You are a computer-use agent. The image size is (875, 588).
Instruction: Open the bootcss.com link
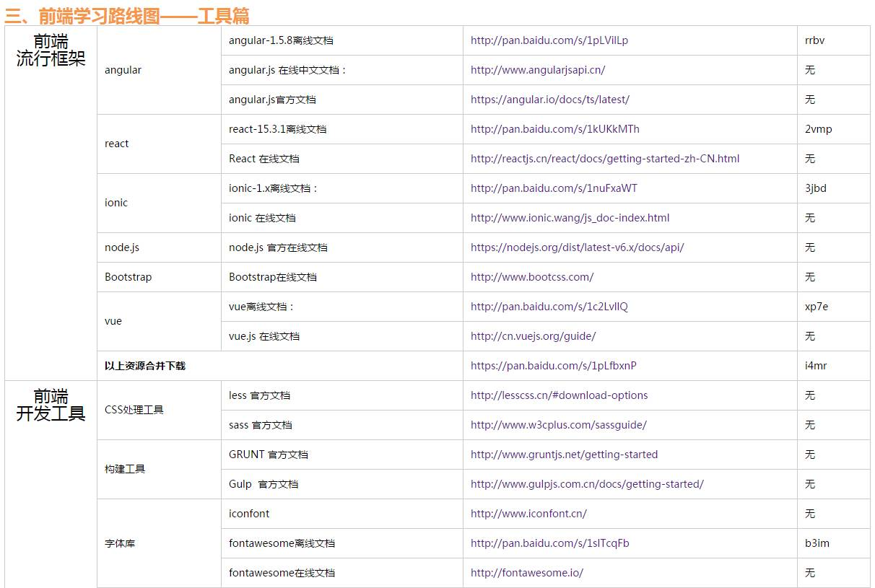point(532,277)
